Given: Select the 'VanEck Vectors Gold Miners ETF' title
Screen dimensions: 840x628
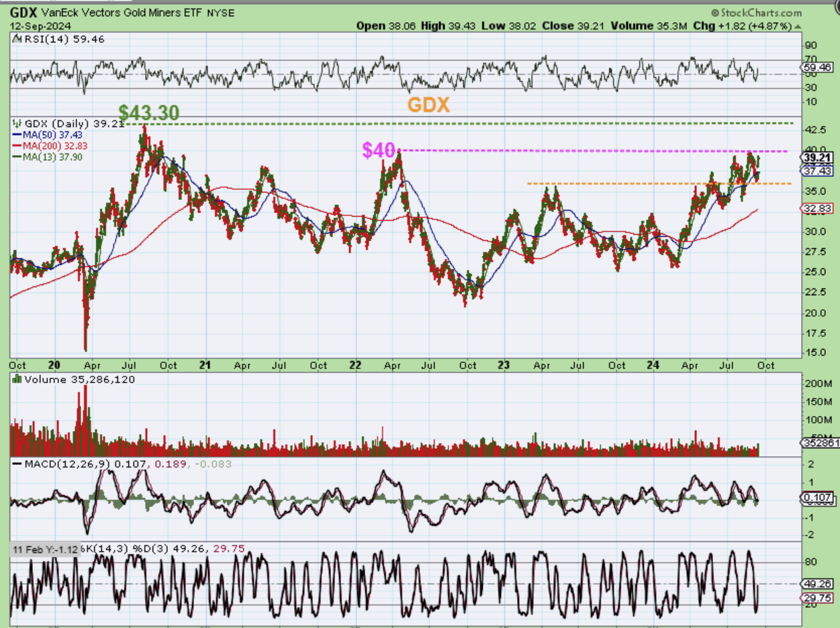Looking at the screenshot, I should (122, 13).
